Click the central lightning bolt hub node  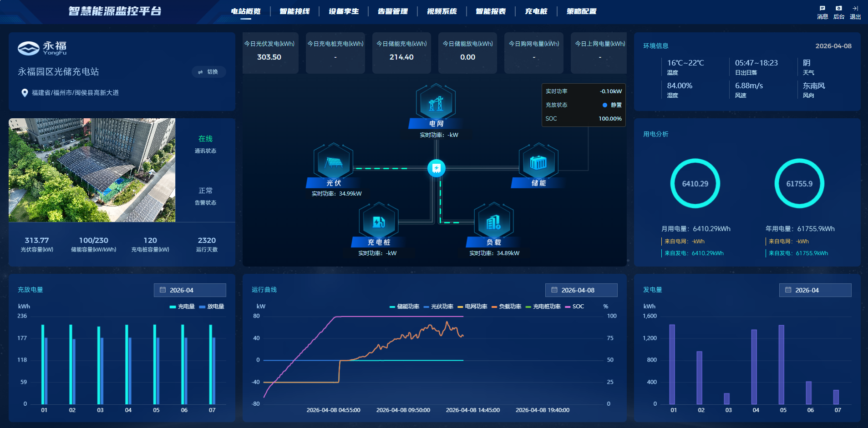(436, 168)
